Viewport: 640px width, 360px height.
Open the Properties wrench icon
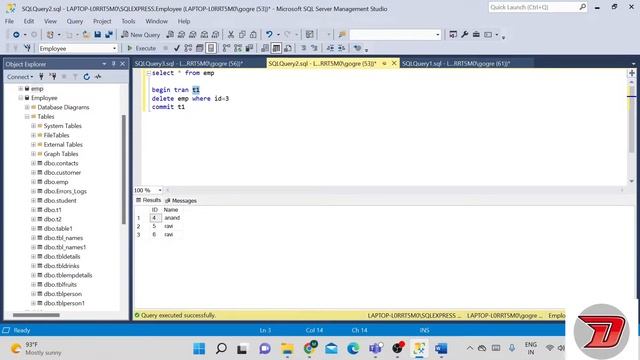point(464,35)
